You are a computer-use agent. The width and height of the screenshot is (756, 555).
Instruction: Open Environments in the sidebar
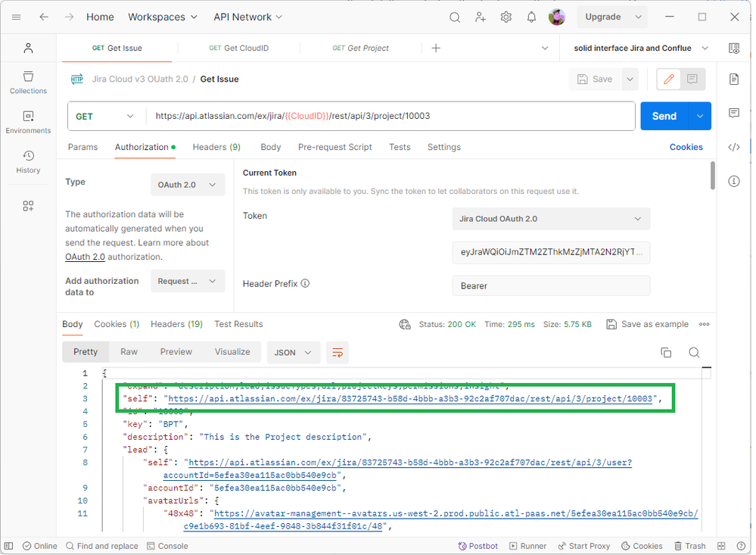click(29, 122)
